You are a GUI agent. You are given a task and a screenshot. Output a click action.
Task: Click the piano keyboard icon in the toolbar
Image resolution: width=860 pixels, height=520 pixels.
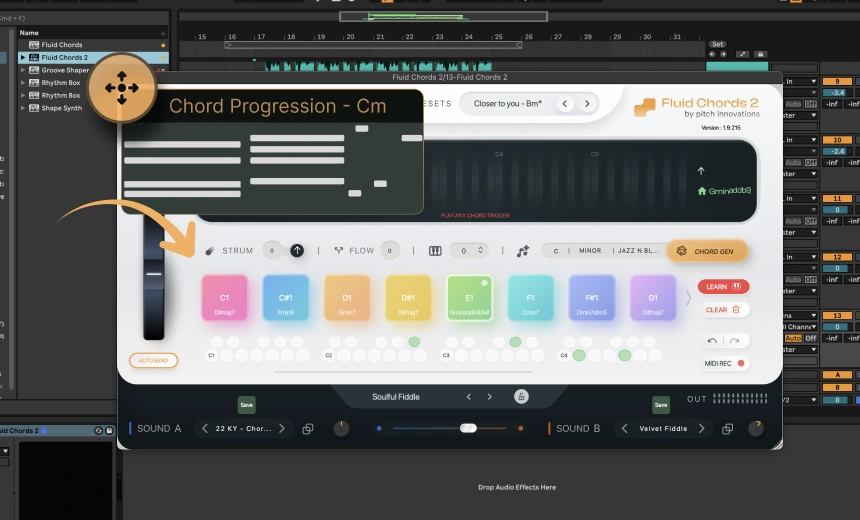click(x=435, y=251)
